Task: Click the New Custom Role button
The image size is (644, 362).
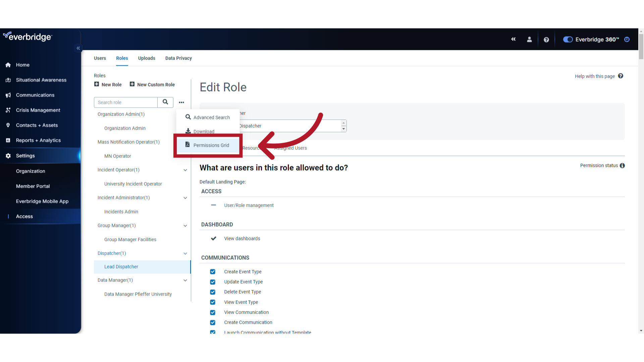Action: [152, 84]
